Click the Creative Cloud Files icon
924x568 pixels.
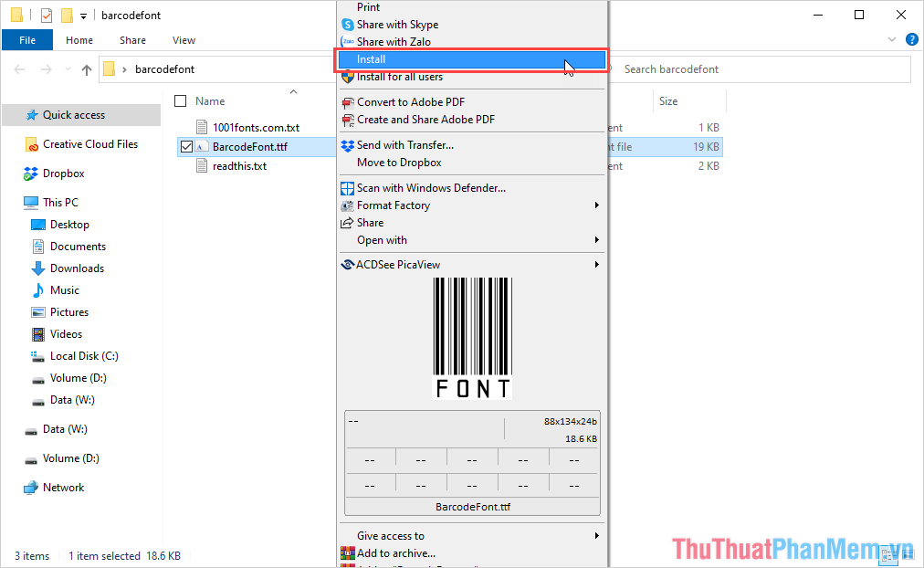[x=31, y=144]
